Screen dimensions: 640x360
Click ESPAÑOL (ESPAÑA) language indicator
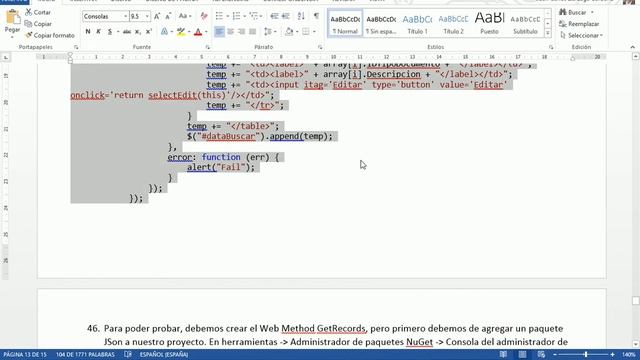point(164,354)
